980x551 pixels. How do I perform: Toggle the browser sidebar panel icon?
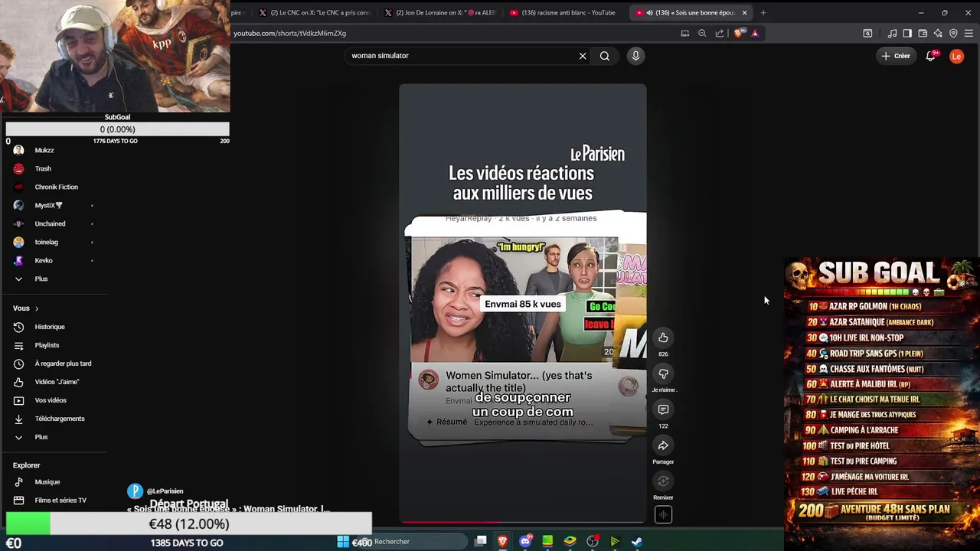pos(907,33)
